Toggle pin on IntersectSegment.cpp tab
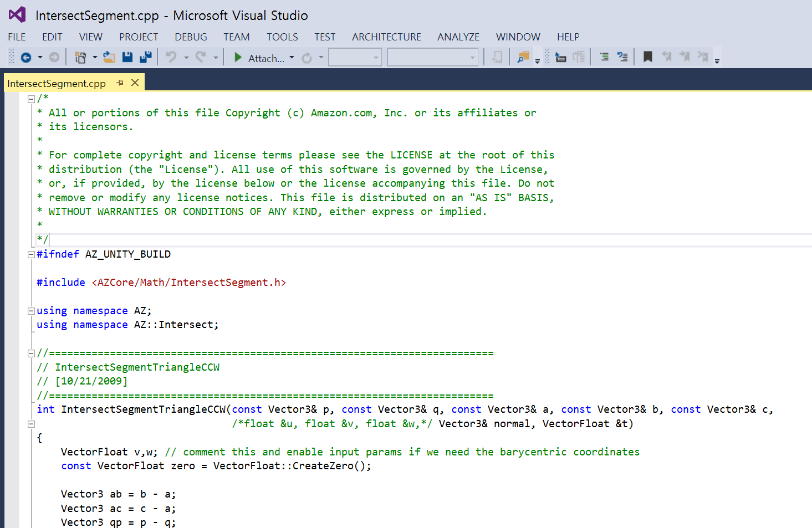 click(120, 83)
